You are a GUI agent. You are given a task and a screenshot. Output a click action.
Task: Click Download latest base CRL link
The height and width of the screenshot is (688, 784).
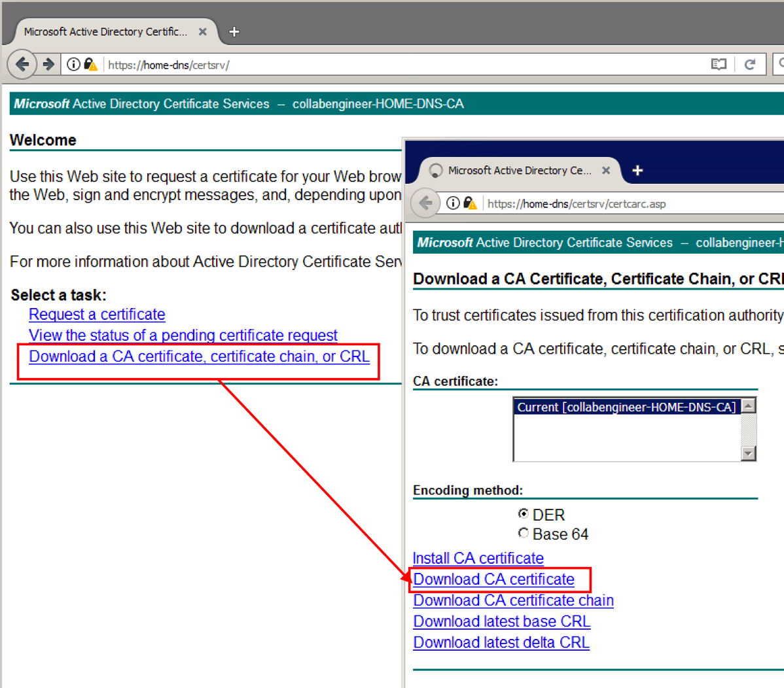501,621
